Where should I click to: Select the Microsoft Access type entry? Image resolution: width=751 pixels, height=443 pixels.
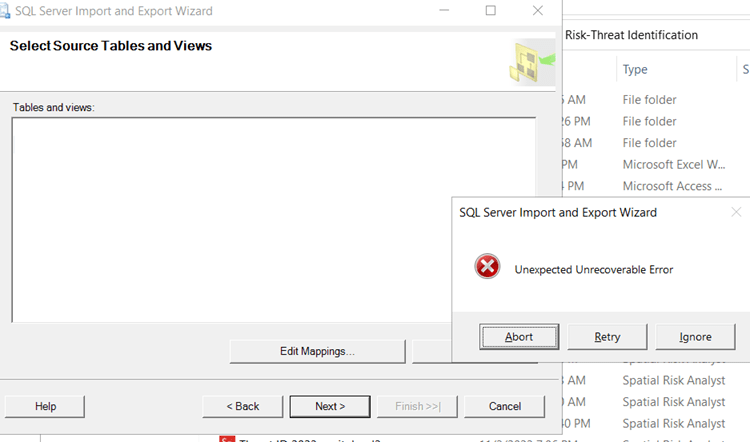(x=672, y=186)
